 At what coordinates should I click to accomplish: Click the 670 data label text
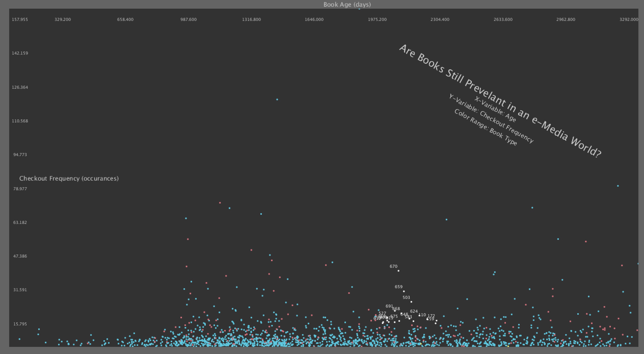point(393,266)
